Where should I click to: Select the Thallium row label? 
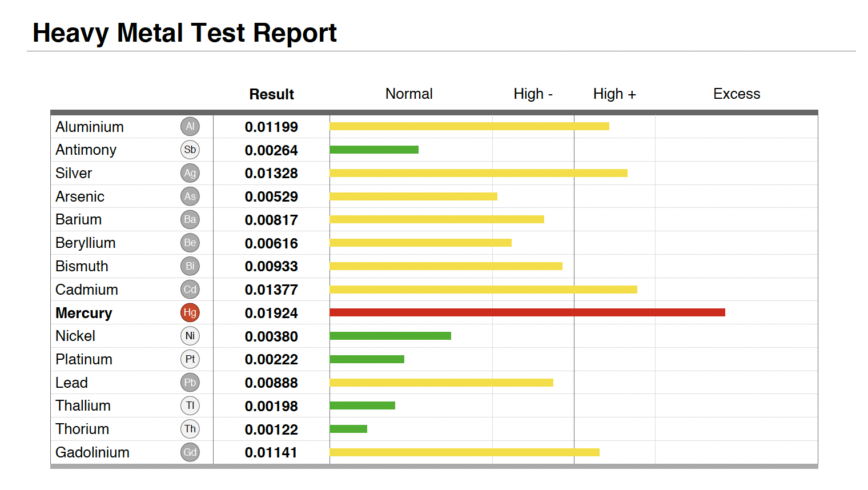83,405
